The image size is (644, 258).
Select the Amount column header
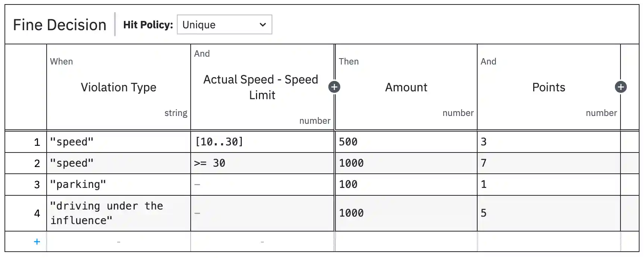[406, 87]
